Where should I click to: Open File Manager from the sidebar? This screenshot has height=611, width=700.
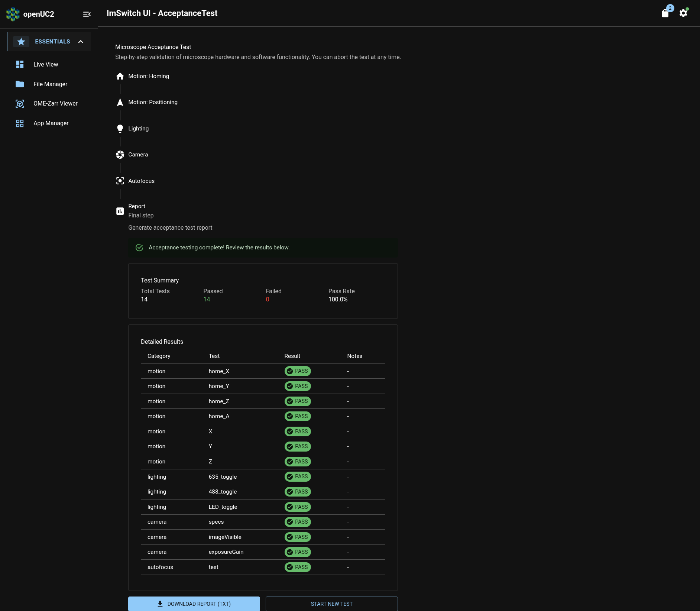pos(50,84)
